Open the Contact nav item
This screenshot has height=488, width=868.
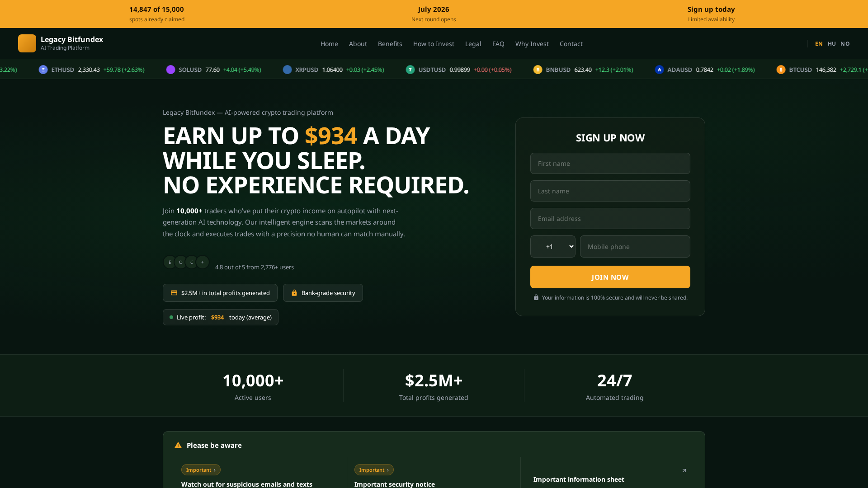pyautogui.click(x=571, y=44)
